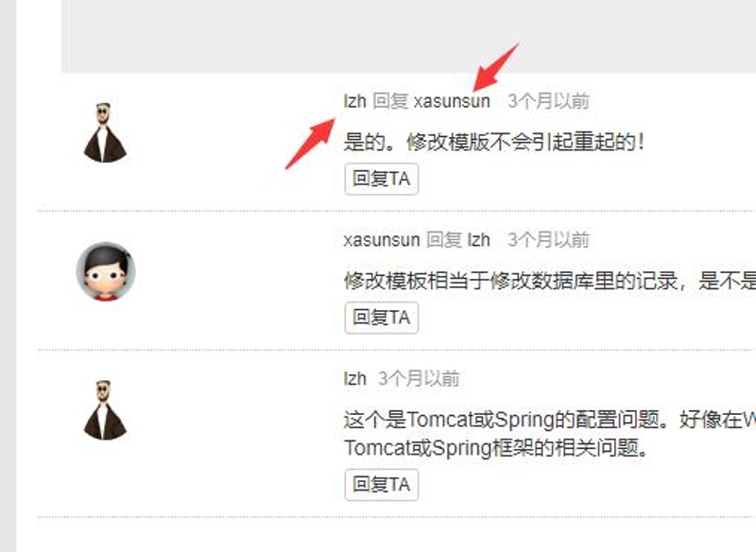
Task: Click the comment text 是的。修改模版不会引起重起的!
Action: pos(494,142)
